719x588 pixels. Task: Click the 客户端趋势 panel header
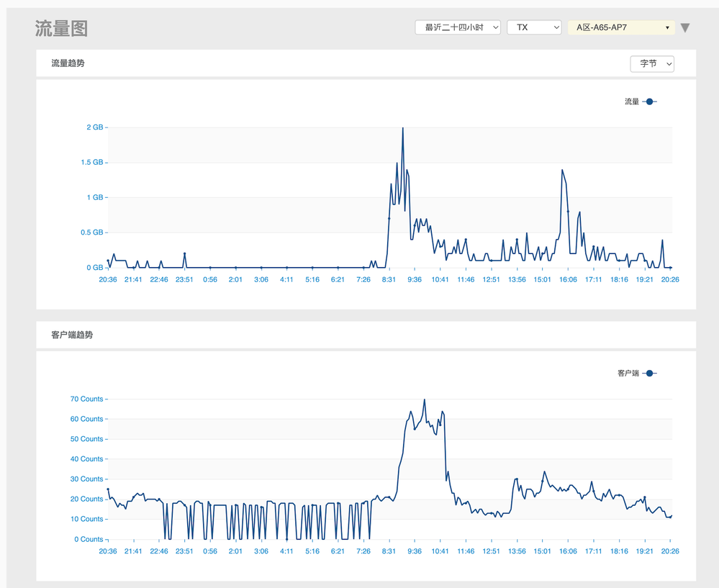tap(72, 335)
